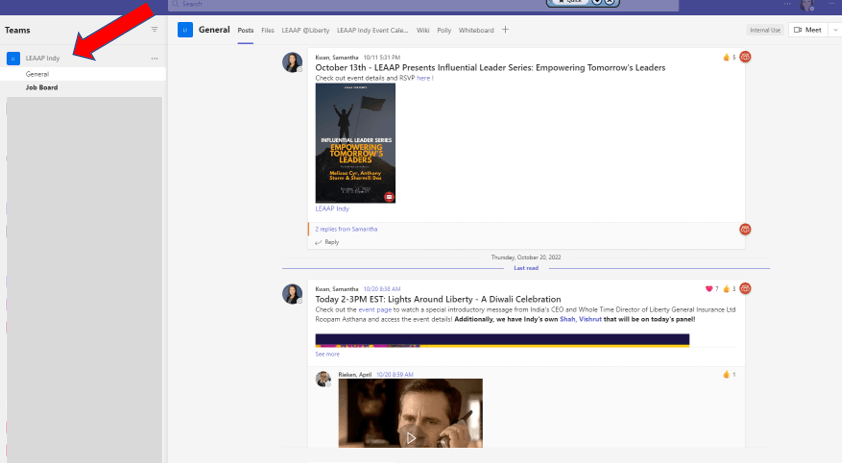
Task: Open the Whiteboard tab
Action: point(476,30)
